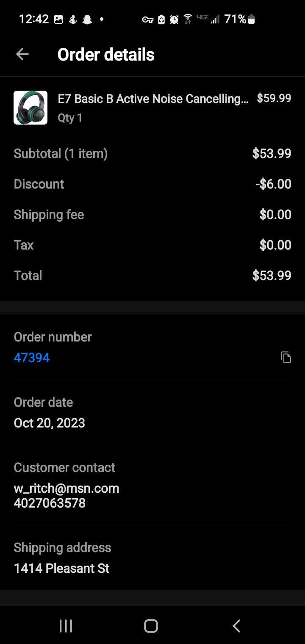Tap the 1414 Pleasant St address
This screenshot has width=305, height=644.
pos(61,568)
